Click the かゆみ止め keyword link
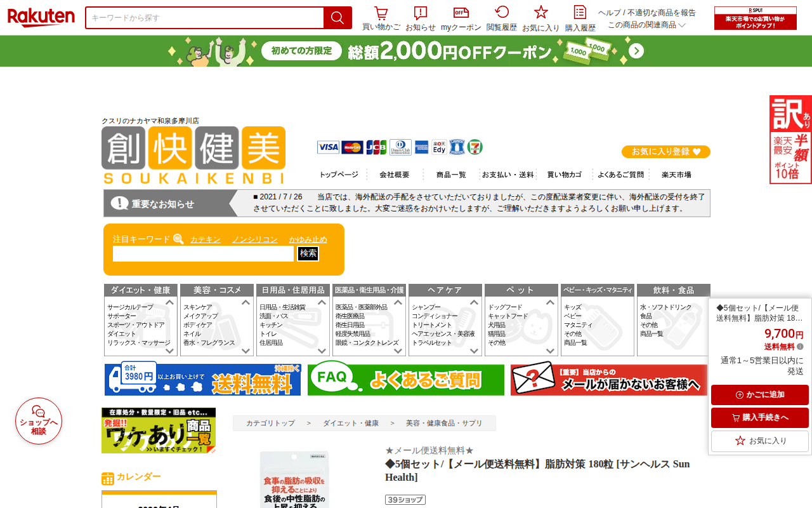Image resolution: width=812 pixels, height=508 pixels. (x=308, y=239)
